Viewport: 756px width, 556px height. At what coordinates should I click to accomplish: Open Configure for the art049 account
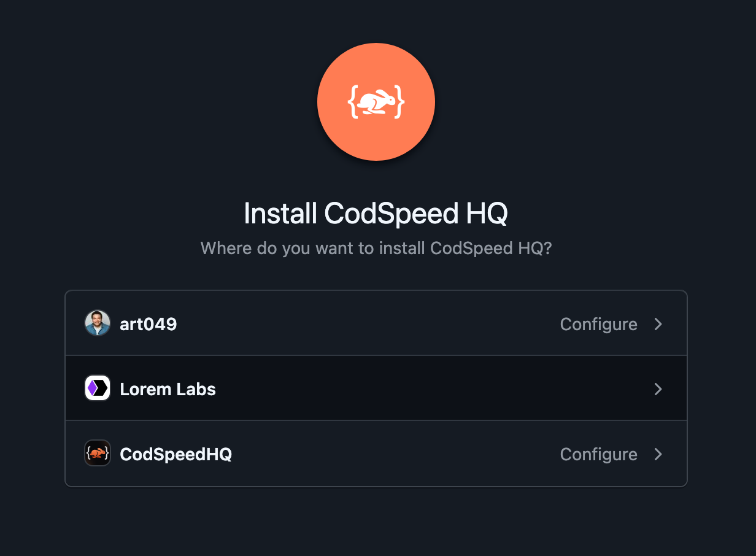click(598, 324)
